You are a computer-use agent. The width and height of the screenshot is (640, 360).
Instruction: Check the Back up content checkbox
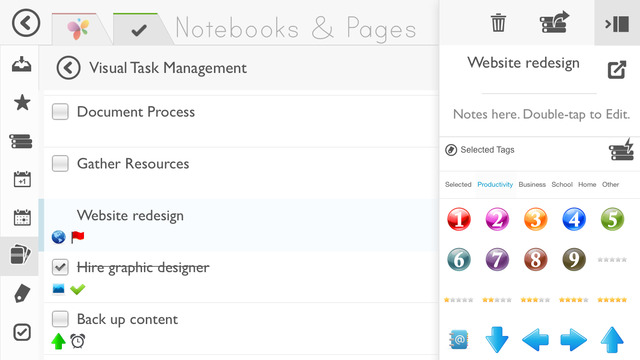(x=60, y=319)
